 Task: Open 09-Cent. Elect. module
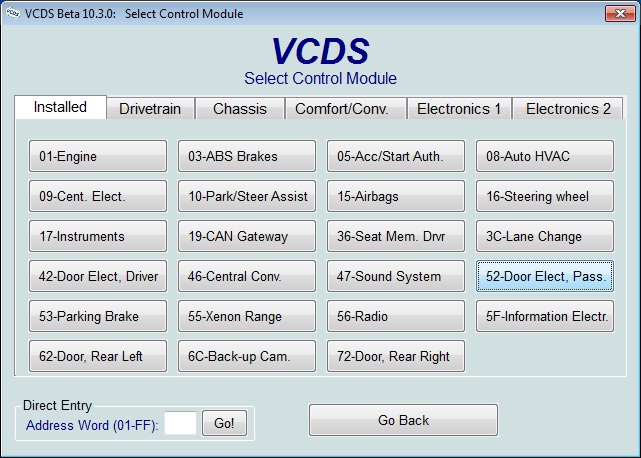tap(98, 197)
